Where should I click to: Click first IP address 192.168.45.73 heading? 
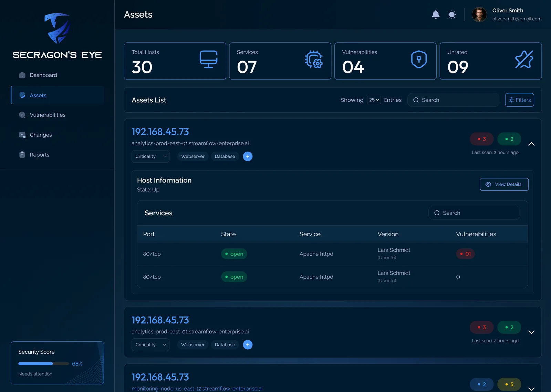160,132
